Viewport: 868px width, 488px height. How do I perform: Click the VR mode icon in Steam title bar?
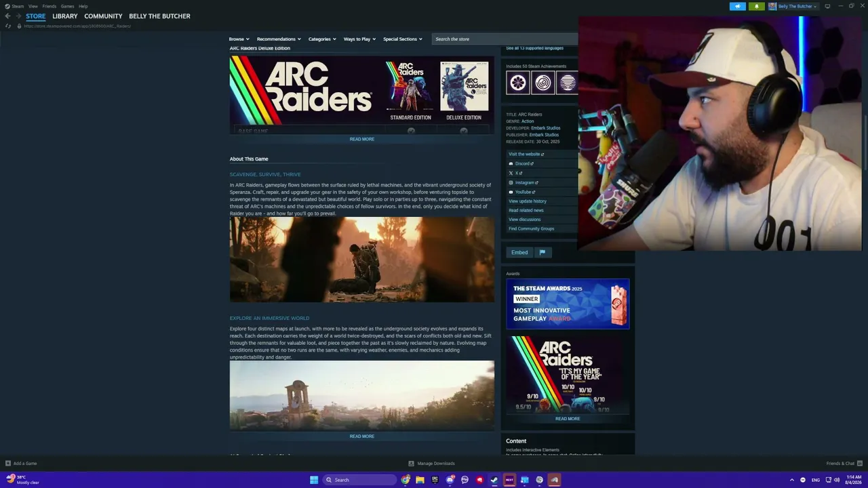[x=827, y=6]
